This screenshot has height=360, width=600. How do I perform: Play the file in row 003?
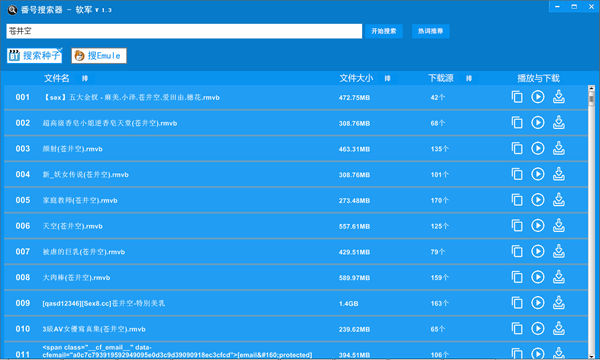tap(538, 148)
